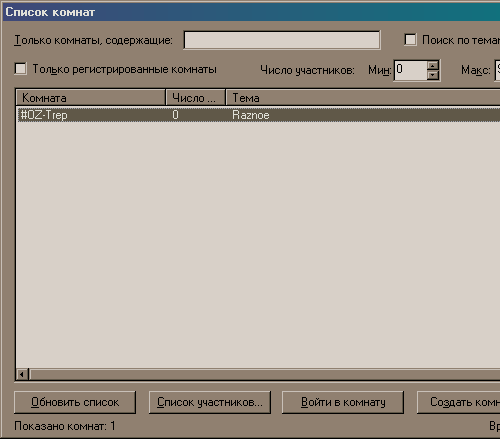Click the "Макс" participants number field
Viewport: 500px width, 439px height.
(497, 70)
